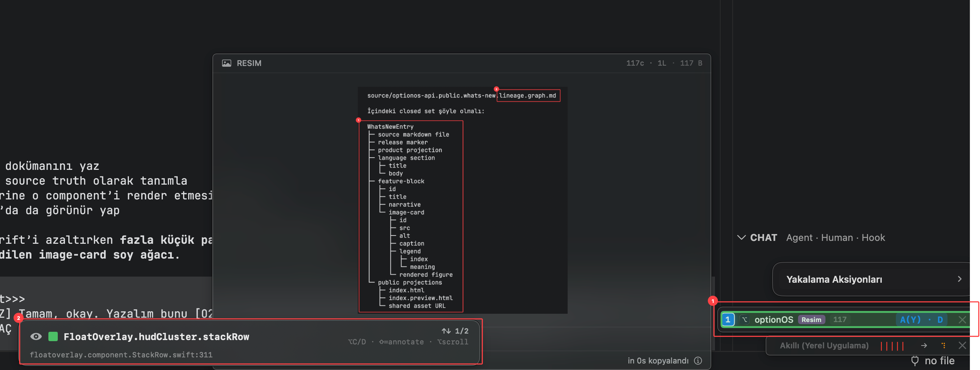Select the Agent filter in CHAT
This screenshot has width=980, height=370.
799,237
